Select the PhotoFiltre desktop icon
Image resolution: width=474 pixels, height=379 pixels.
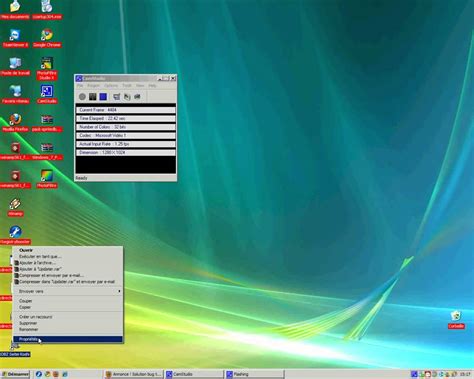pos(47,179)
